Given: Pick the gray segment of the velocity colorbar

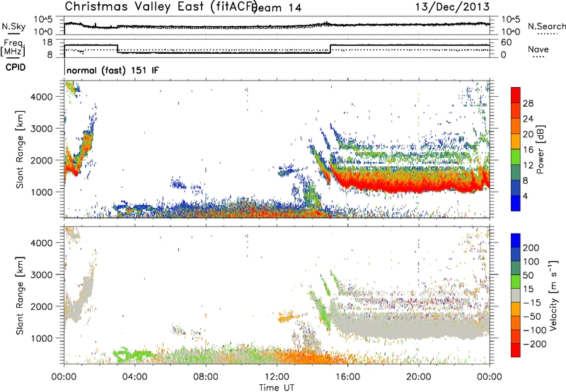Looking at the screenshot, I should (x=516, y=296).
